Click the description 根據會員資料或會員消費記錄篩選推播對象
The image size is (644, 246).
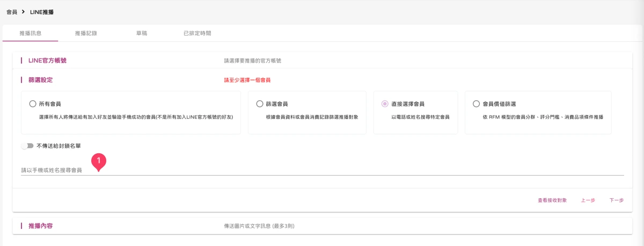[312, 117]
